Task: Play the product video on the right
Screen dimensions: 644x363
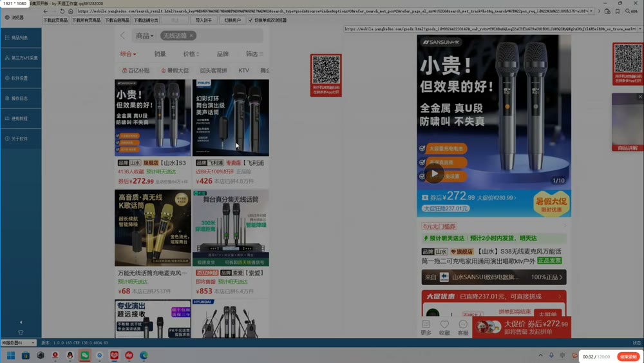Action: click(434, 173)
